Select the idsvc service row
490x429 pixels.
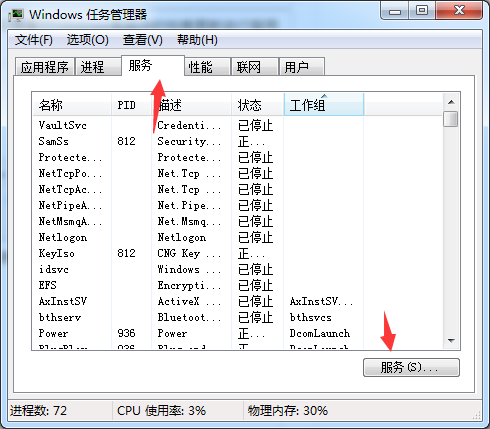coord(237,269)
